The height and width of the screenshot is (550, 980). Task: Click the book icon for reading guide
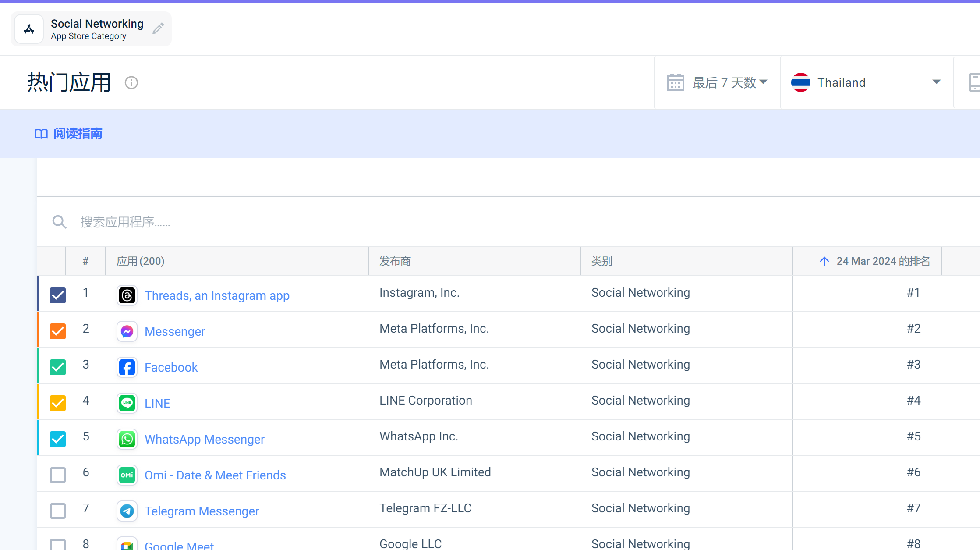click(x=41, y=134)
